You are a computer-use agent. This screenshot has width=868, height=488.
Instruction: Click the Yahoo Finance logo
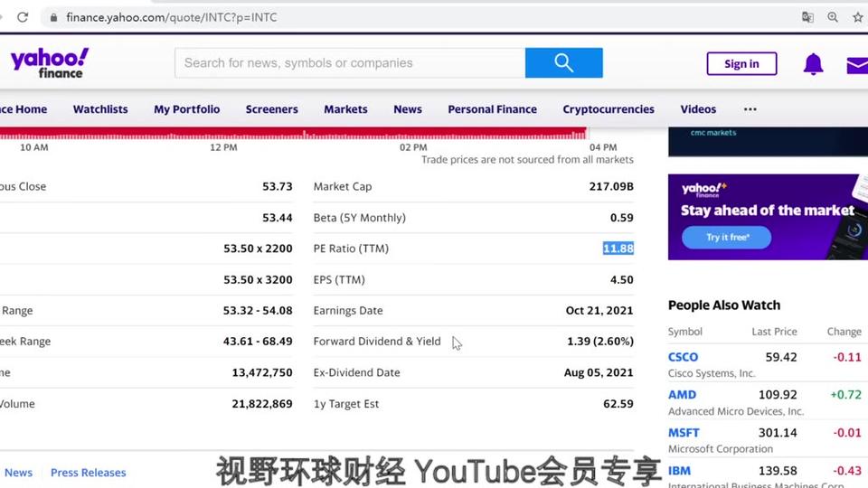point(50,62)
